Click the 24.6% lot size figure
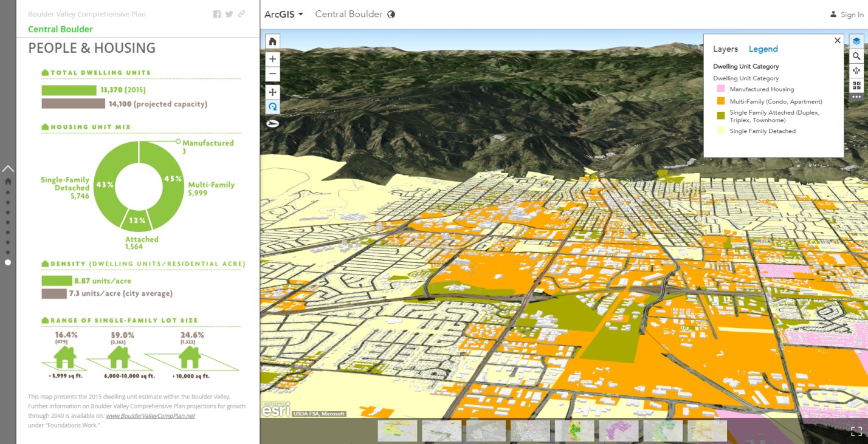Screen dimensions: 868x444 [x=192, y=335]
